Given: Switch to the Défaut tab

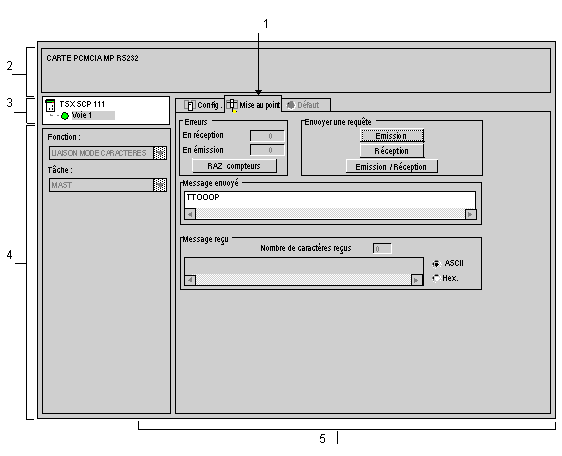Looking at the screenshot, I should [x=306, y=105].
